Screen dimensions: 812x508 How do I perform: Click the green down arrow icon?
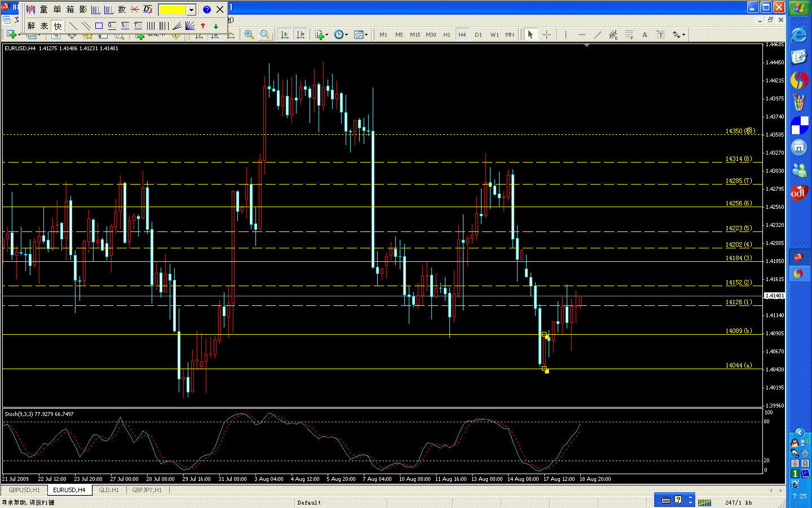coord(216,26)
